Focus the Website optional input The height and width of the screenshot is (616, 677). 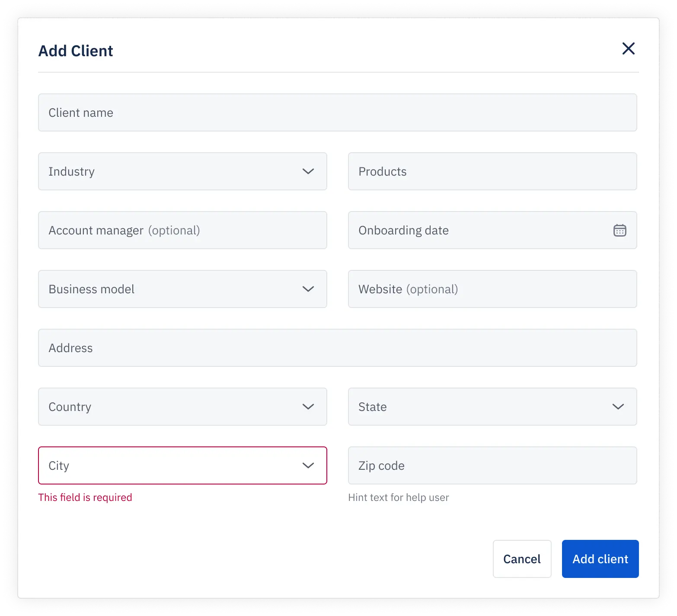[x=492, y=289]
